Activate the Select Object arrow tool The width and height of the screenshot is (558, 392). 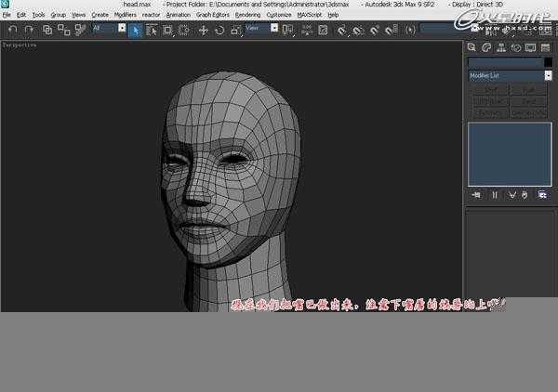tap(135, 31)
